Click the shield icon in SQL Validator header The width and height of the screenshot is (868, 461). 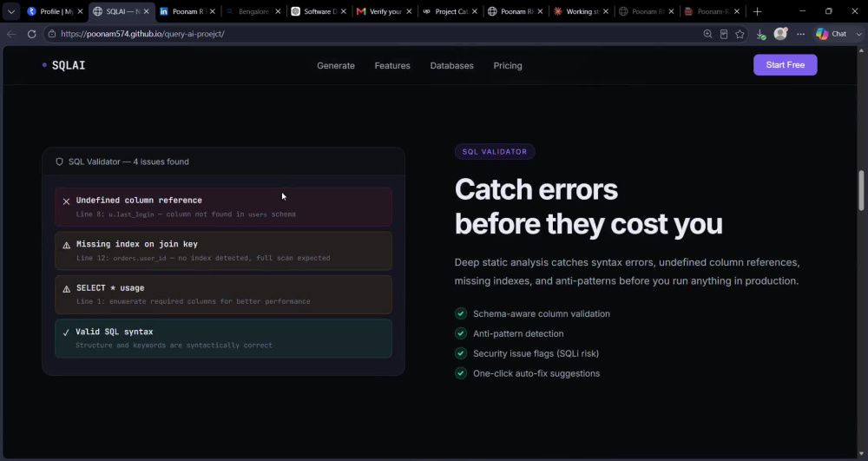(x=59, y=161)
